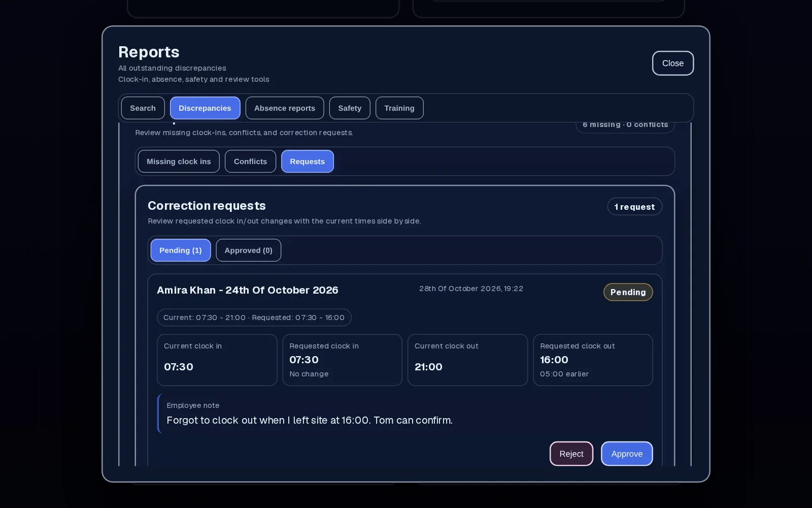Open the Search tab

pyautogui.click(x=143, y=108)
